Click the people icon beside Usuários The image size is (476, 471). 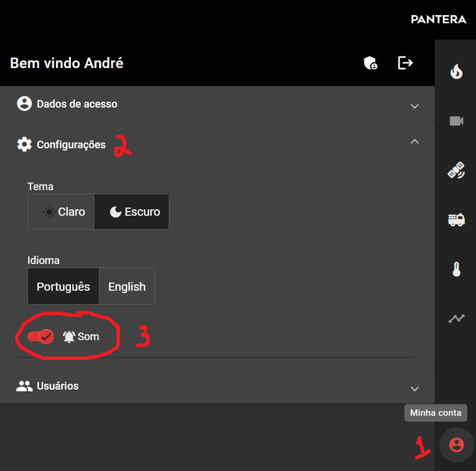24,386
